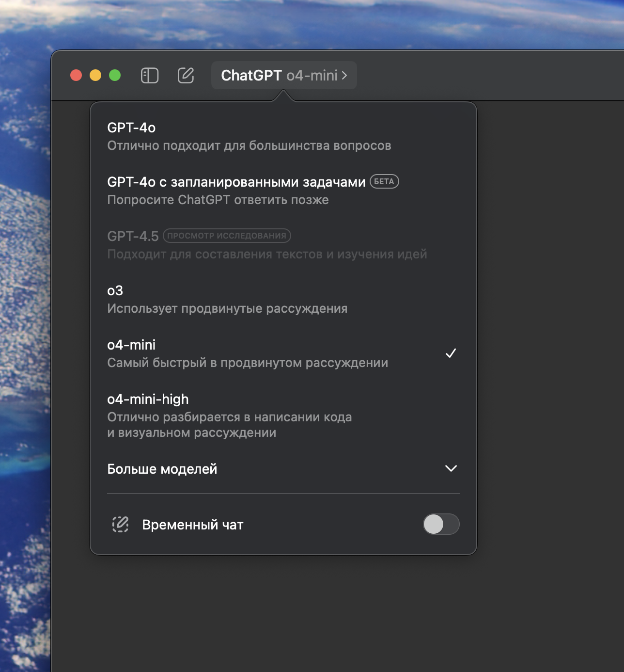Click the text Отлично разбирается в написании кода

[x=230, y=417]
